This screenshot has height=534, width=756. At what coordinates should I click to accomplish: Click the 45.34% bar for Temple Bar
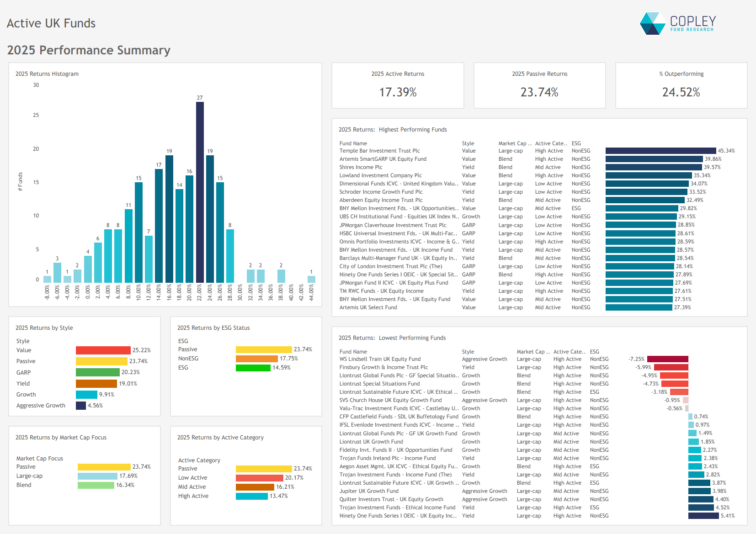click(x=660, y=151)
